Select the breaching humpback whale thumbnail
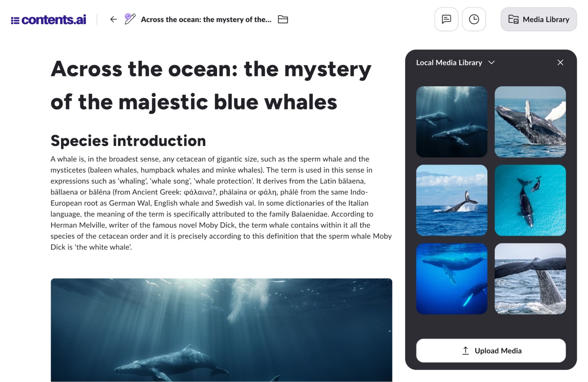 click(x=530, y=122)
